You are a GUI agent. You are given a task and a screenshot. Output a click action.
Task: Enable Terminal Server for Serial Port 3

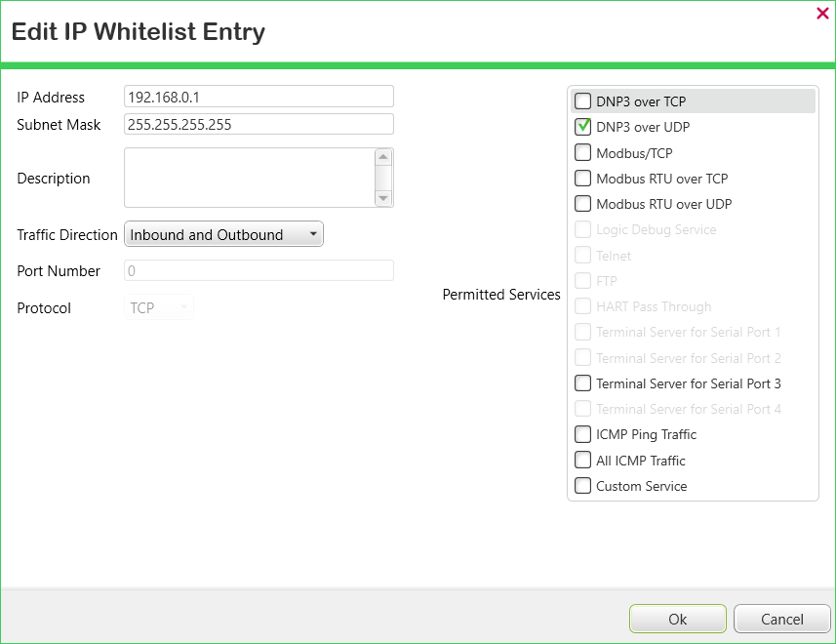click(x=582, y=383)
